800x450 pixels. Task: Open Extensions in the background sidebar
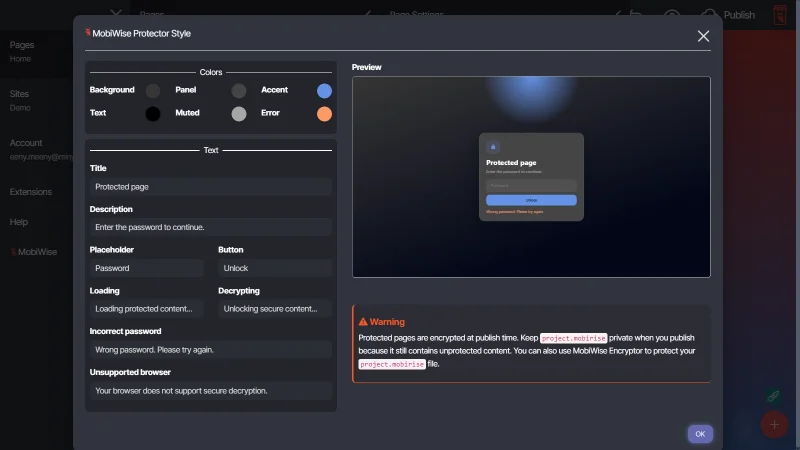coord(31,192)
